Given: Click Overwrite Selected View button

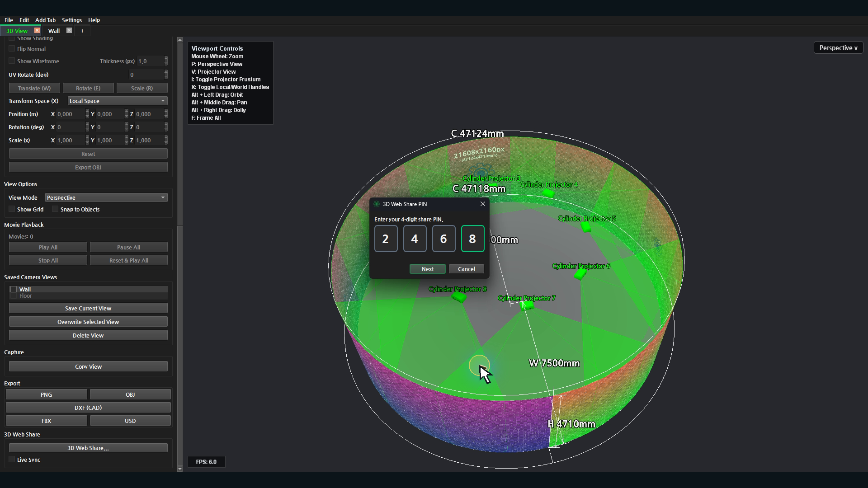Looking at the screenshot, I should [x=88, y=322].
